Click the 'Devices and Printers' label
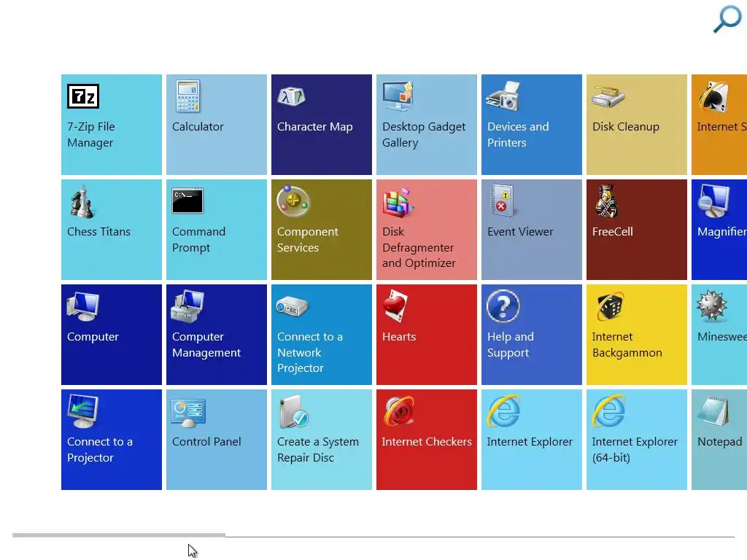 (x=518, y=135)
